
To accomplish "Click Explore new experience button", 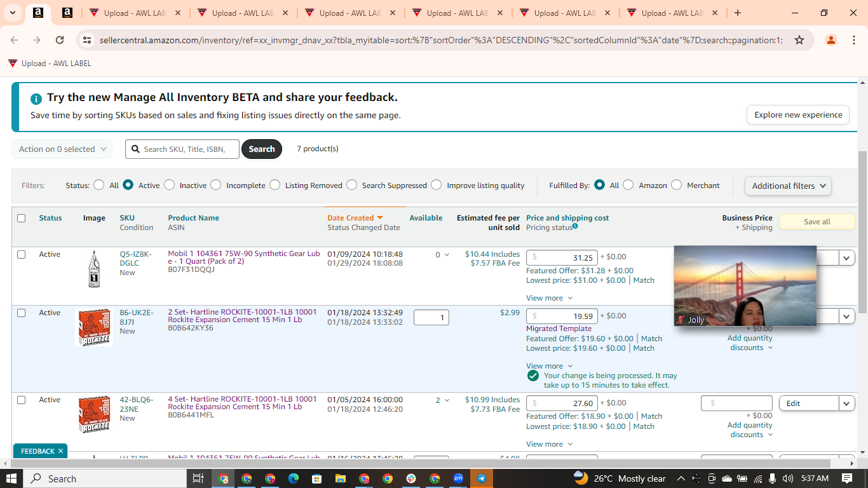I will pyautogui.click(x=798, y=115).
